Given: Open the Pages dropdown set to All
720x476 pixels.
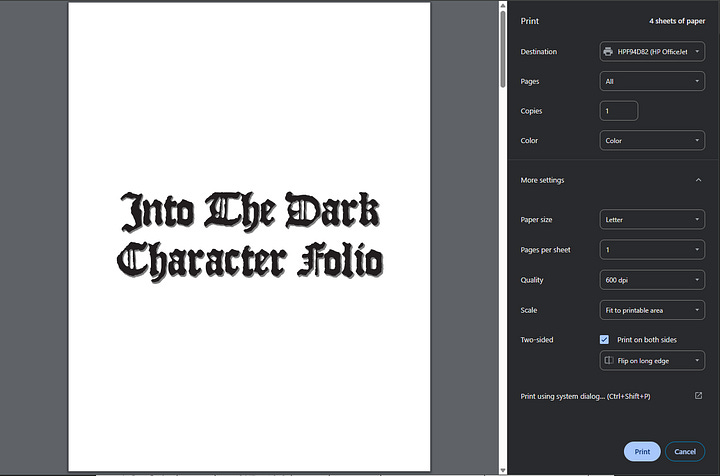Looking at the screenshot, I should pos(652,81).
